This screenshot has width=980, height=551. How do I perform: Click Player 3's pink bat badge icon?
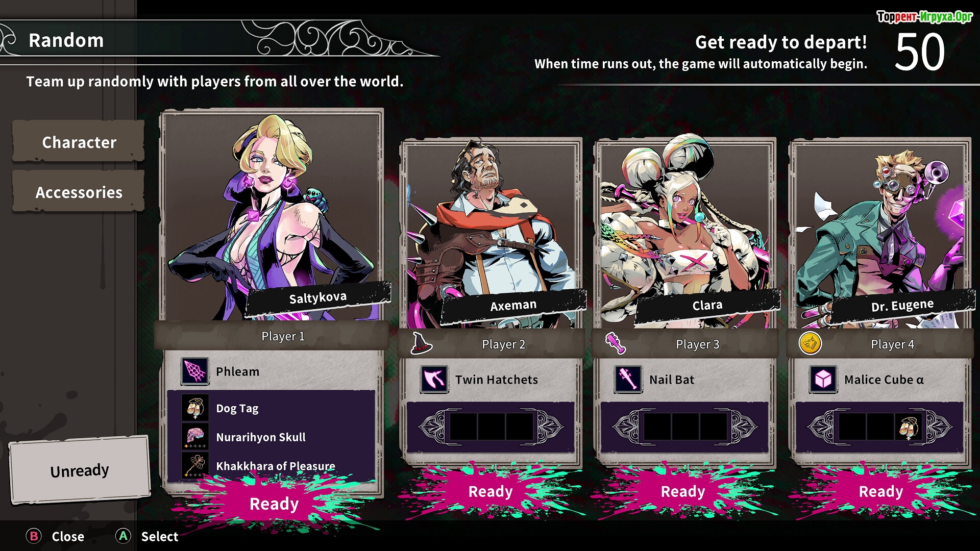(x=616, y=343)
